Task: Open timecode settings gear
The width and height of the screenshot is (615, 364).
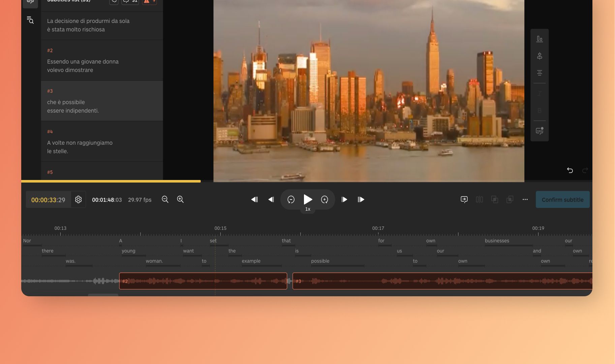Action: click(x=78, y=200)
